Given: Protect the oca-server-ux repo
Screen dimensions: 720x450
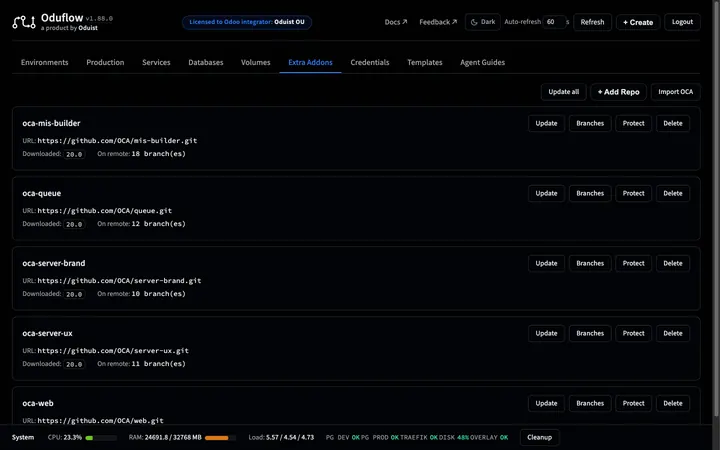Looking at the screenshot, I should coord(634,333).
